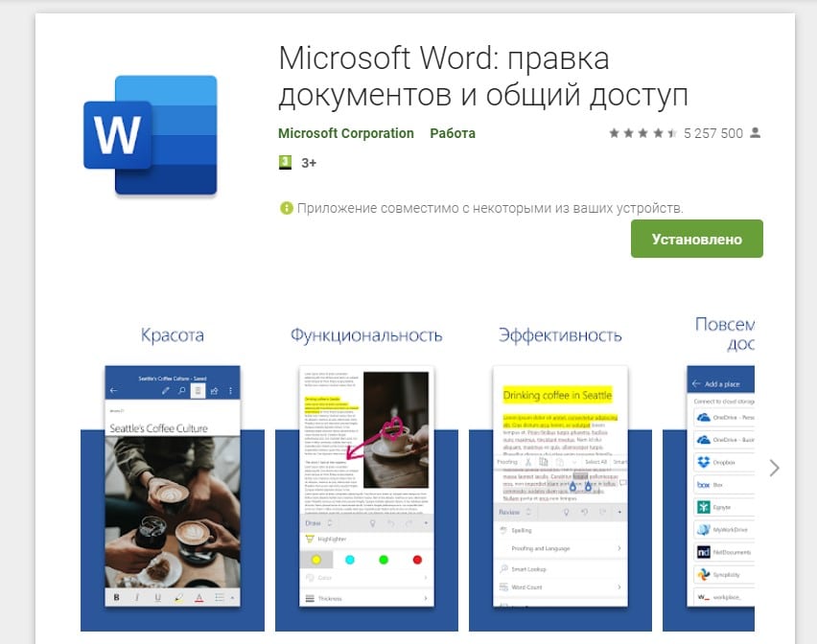Click the compatibility message text
The image size is (817, 644).
(x=490, y=208)
